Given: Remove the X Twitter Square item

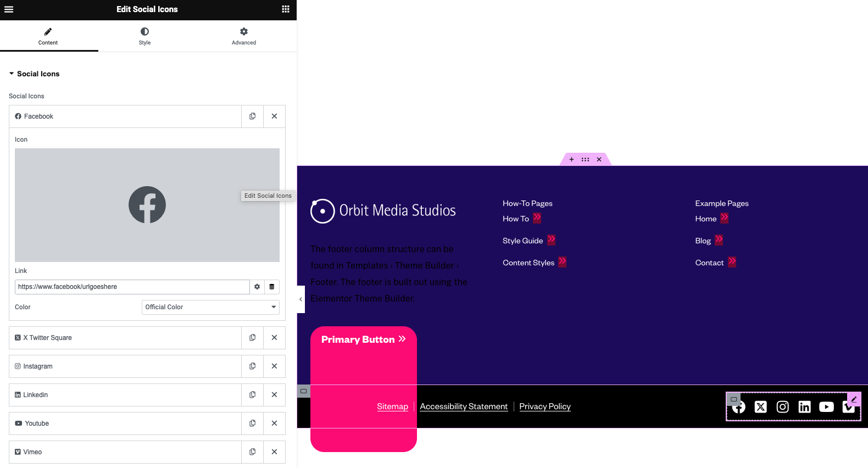Looking at the screenshot, I should (274, 338).
